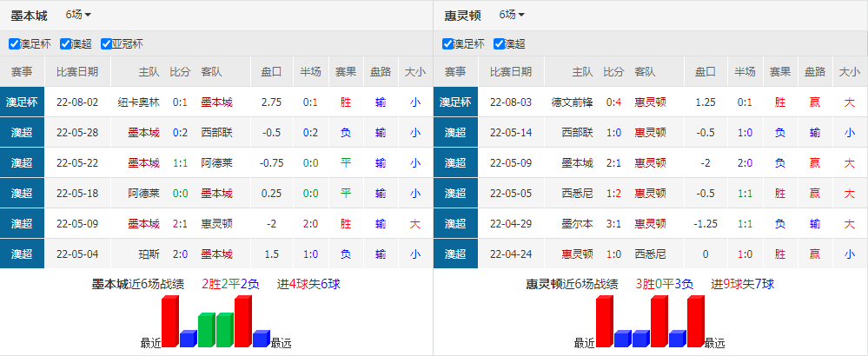The image size is (868, 356).
Task: Click 大 result in 墨本城 22-05-09 row
Action: [415, 224]
